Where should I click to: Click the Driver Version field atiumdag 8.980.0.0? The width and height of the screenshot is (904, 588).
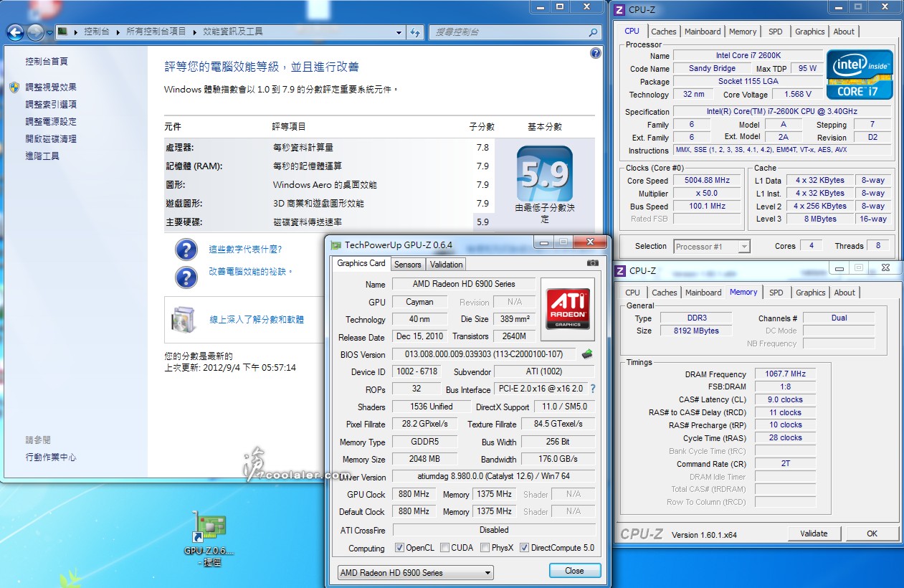[494, 477]
